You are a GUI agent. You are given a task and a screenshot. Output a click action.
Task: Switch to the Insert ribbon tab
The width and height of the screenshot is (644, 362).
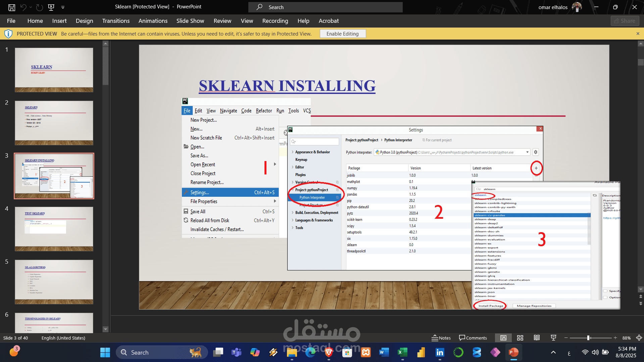[x=59, y=21]
